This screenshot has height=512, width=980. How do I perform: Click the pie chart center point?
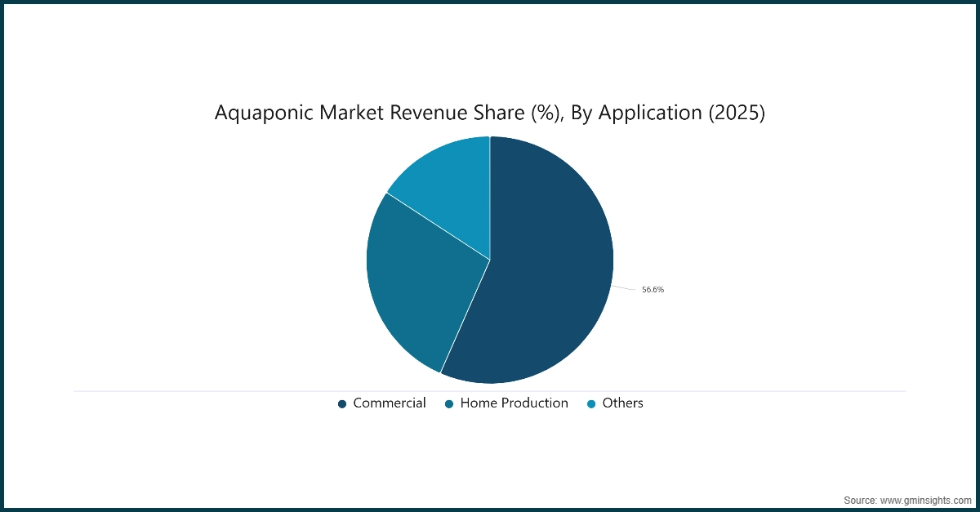490,260
